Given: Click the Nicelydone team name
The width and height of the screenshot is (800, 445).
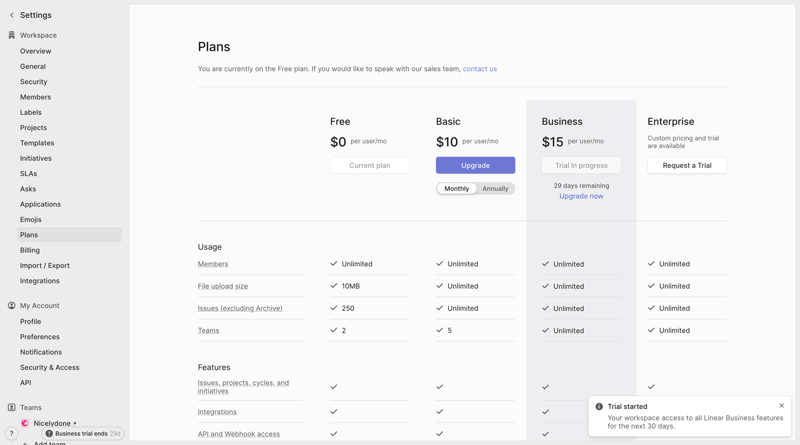Looking at the screenshot, I should [52, 423].
